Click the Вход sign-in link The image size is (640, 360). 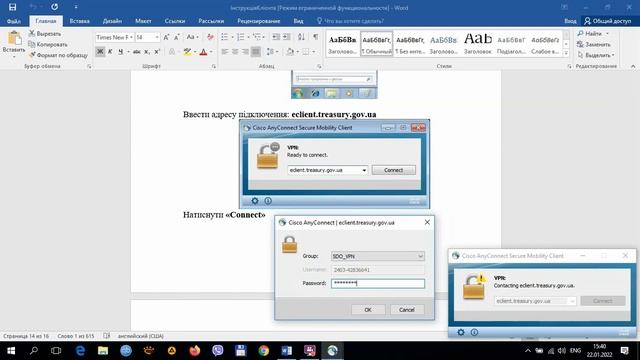click(570, 21)
